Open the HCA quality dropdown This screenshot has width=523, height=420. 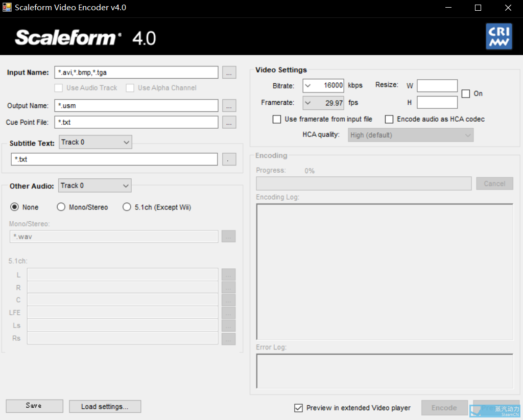click(411, 135)
